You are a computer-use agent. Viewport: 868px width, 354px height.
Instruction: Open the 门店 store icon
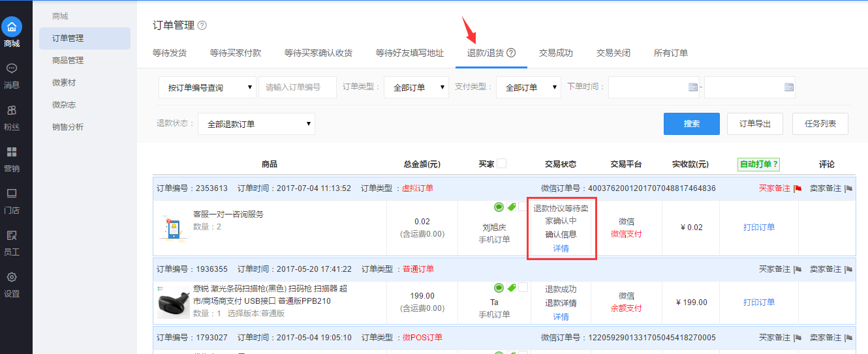[x=12, y=194]
